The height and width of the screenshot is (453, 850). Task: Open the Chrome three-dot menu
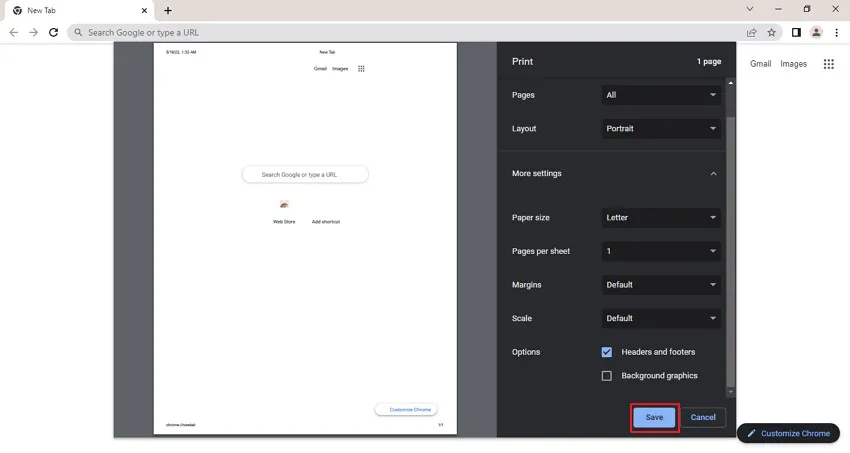(x=836, y=33)
